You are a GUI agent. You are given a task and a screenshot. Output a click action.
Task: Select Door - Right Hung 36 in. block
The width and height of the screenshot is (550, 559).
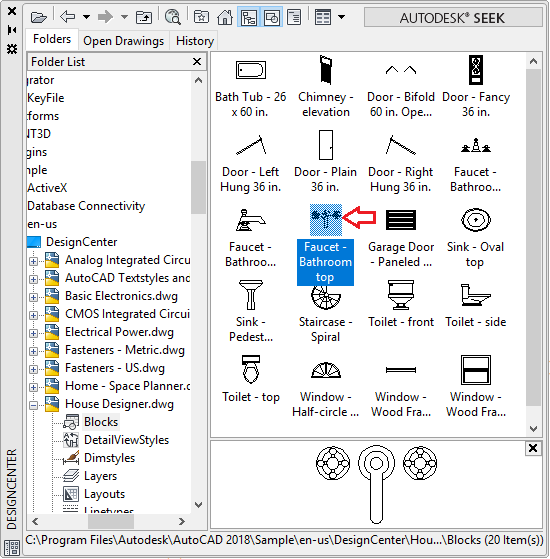click(401, 164)
